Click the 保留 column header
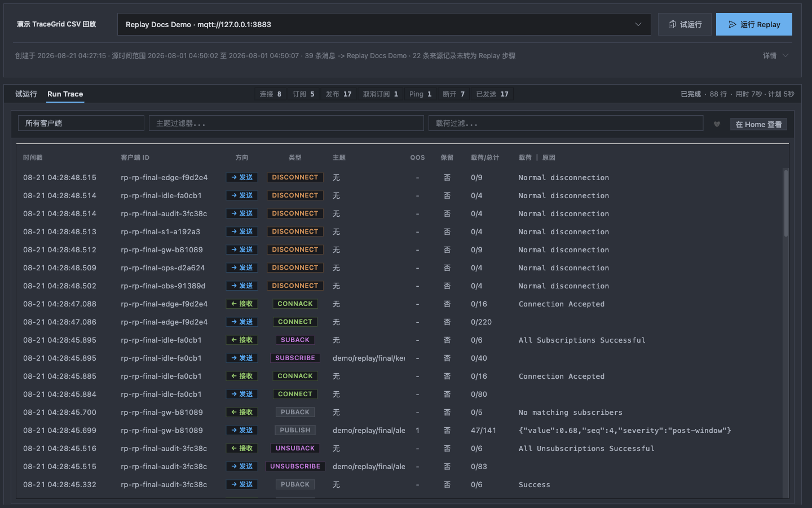812x508 pixels. coord(447,157)
